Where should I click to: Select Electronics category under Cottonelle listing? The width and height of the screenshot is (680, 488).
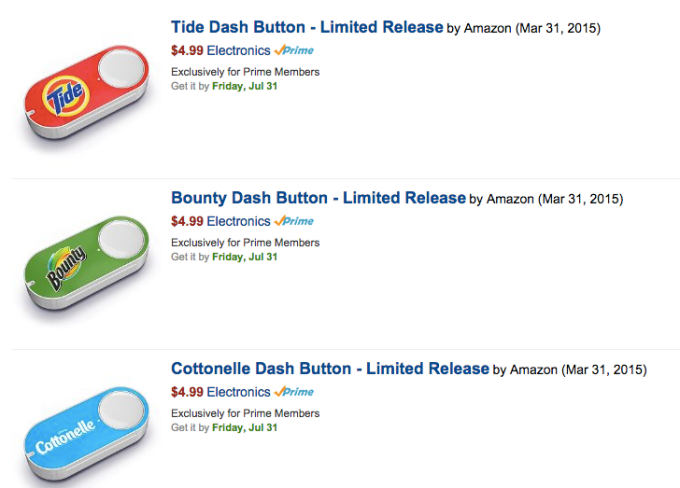pyautogui.click(x=238, y=392)
